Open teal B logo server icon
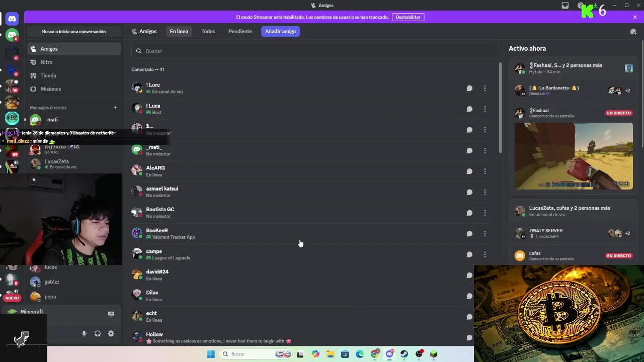644x362 pixels. 12,118
